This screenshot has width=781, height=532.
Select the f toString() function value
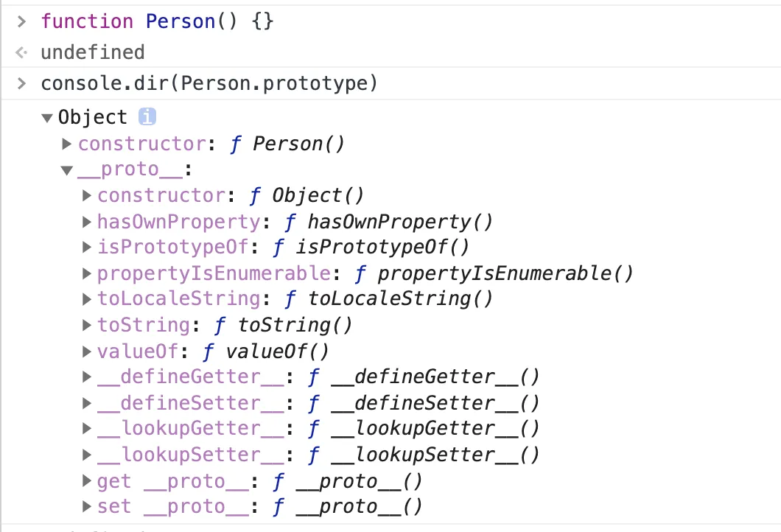tap(284, 325)
